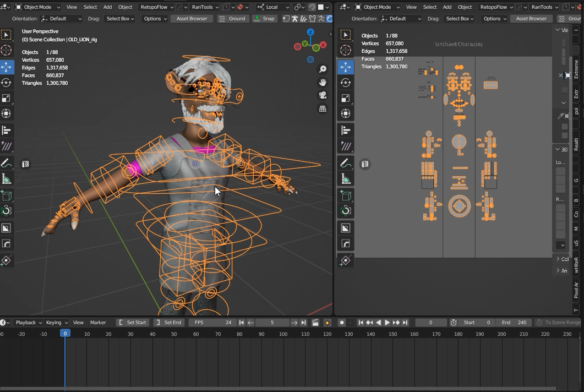Viewport: 584px width, 392px height.
Task: Activate the Rotate tool in left toolbar
Action: (6, 83)
